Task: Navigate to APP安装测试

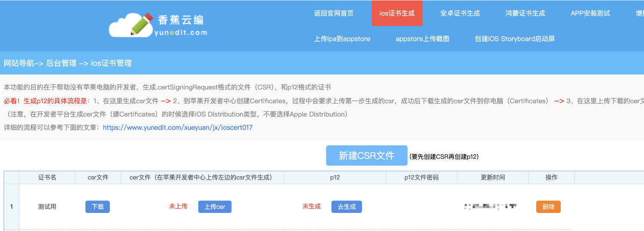Action: pyautogui.click(x=590, y=13)
